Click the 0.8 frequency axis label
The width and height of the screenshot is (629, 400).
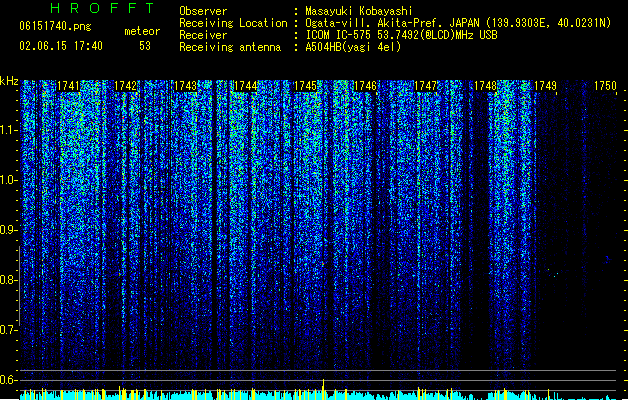[8, 280]
